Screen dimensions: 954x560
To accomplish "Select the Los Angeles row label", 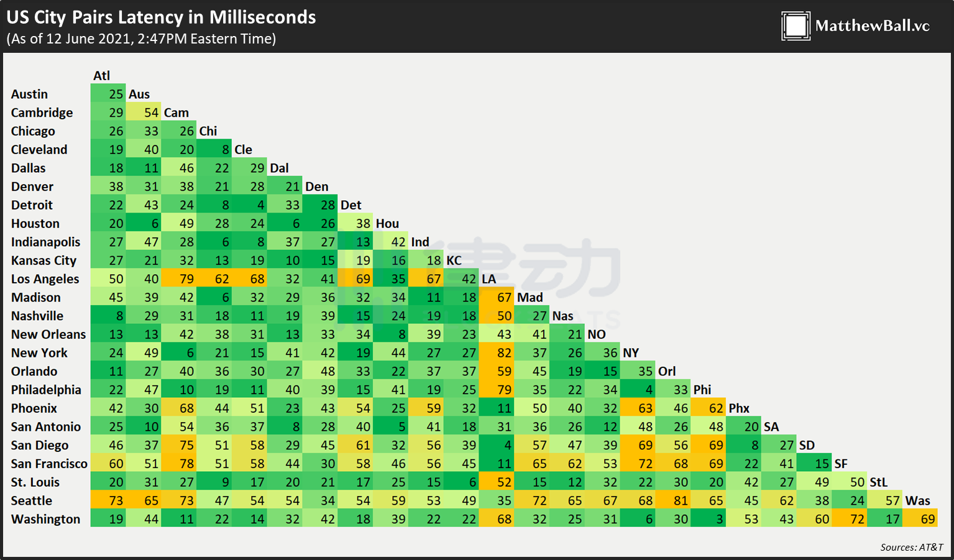I will (45, 279).
